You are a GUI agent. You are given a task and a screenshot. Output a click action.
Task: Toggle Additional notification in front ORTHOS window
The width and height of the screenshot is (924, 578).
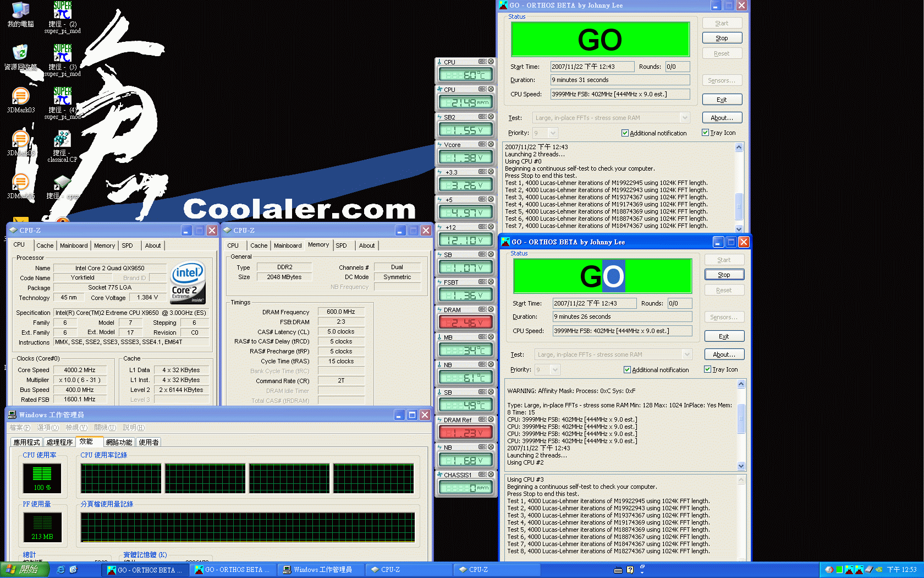[627, 370]
